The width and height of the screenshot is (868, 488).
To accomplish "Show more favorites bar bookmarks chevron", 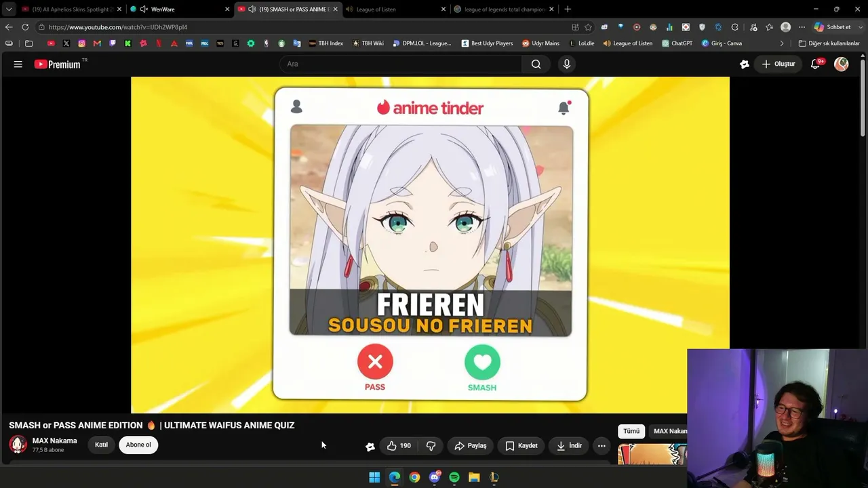I will [782, 43].
